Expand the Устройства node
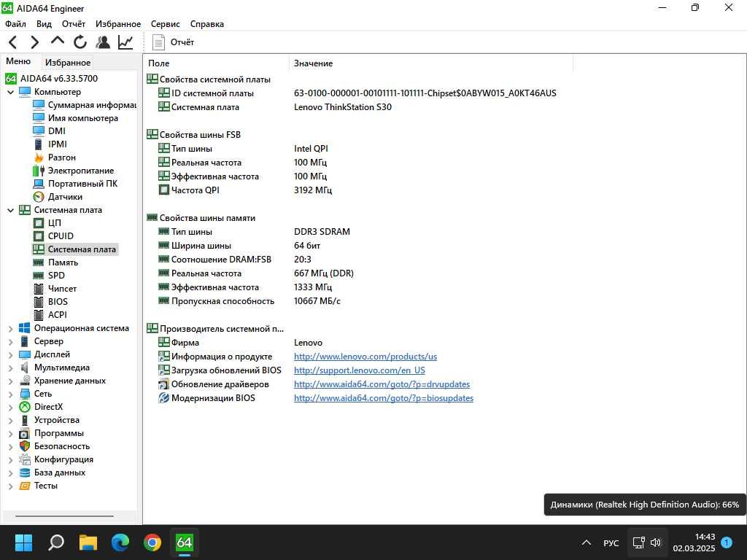Viewport: 747px width, 560px height. point(10,421)
